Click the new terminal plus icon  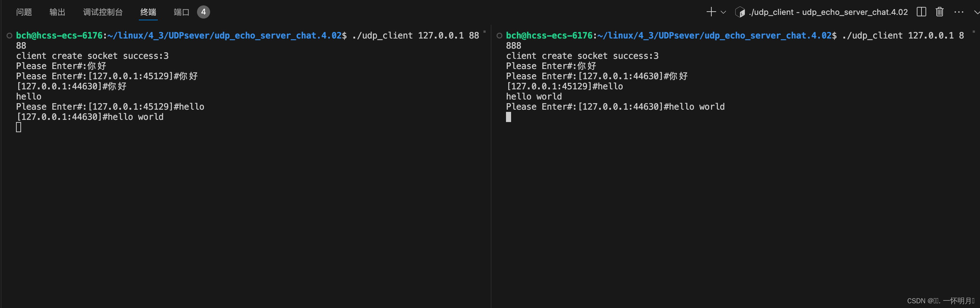(711, 12)
